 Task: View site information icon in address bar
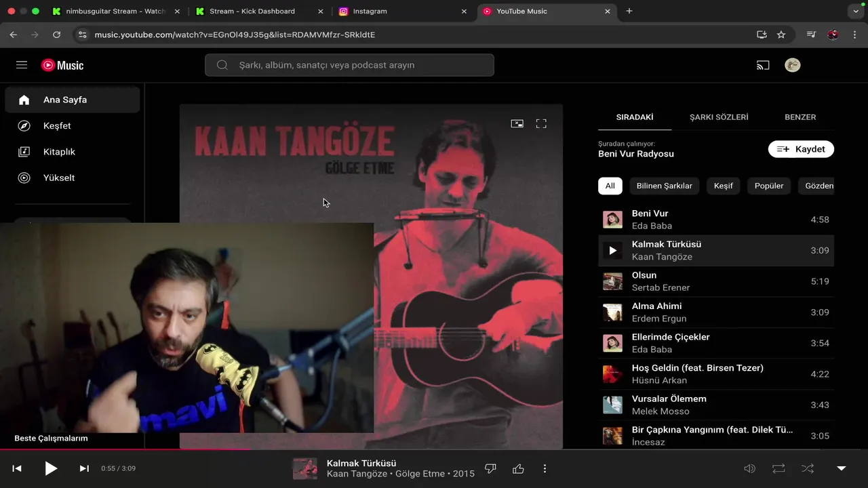82,35
